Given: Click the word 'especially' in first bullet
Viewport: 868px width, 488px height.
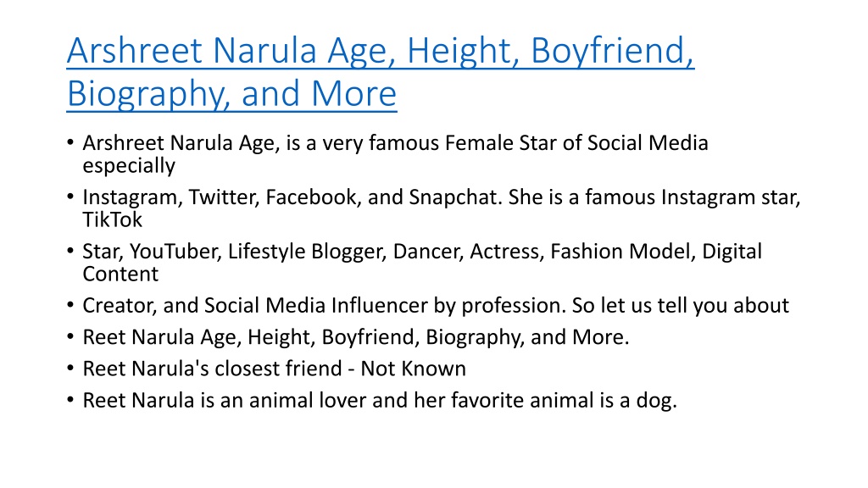Looking at the screenshot, I should tap(129, 166).
